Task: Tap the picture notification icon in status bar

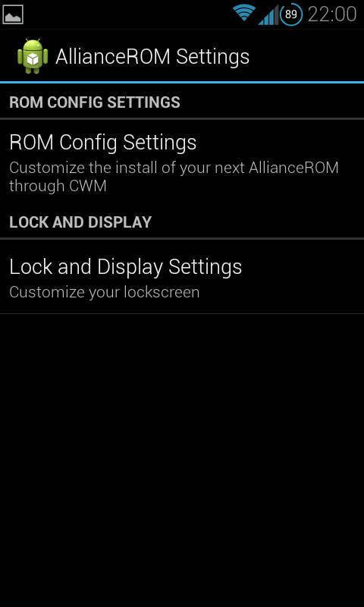Action: [13, 14]
